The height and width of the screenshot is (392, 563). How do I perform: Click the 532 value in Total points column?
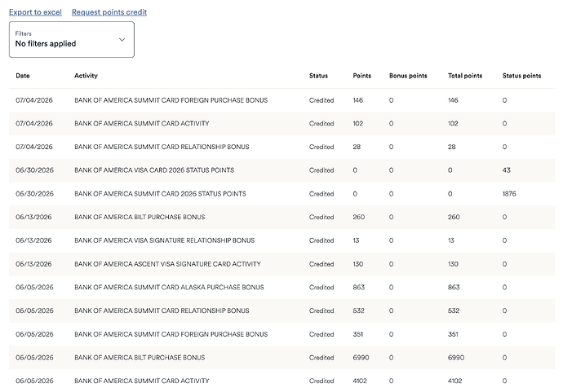(x=454, y=311)
